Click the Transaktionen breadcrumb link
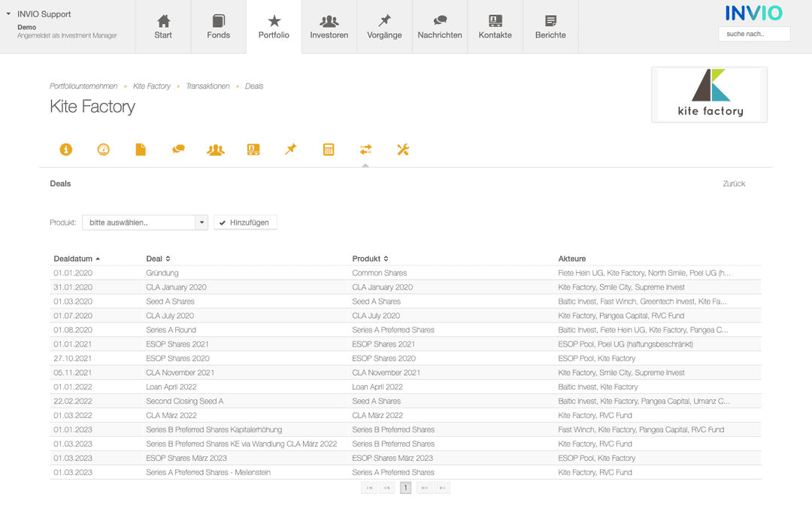The image size is (812, 509). click(x=208, y=86)
